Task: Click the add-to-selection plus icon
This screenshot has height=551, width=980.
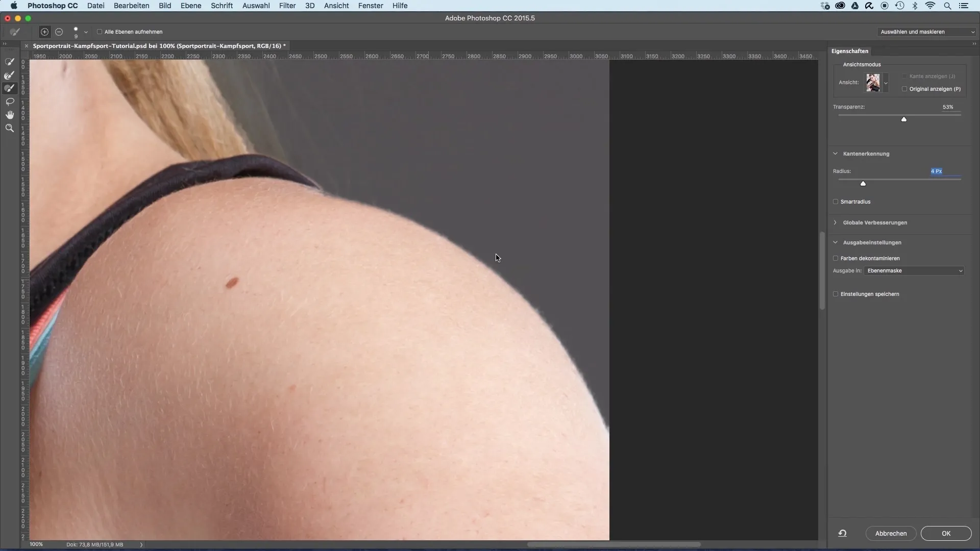Action: (x=45, y=32)
